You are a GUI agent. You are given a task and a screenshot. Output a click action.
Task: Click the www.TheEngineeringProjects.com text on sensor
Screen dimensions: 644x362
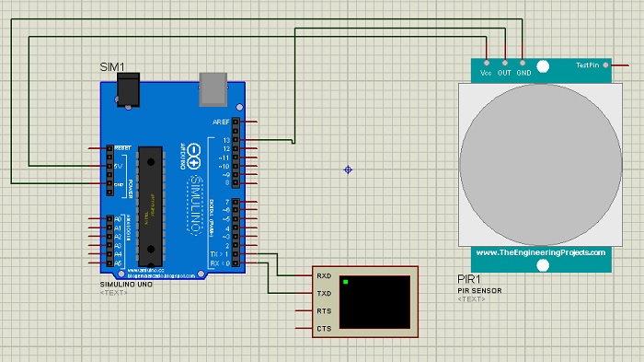pos(541,252)
